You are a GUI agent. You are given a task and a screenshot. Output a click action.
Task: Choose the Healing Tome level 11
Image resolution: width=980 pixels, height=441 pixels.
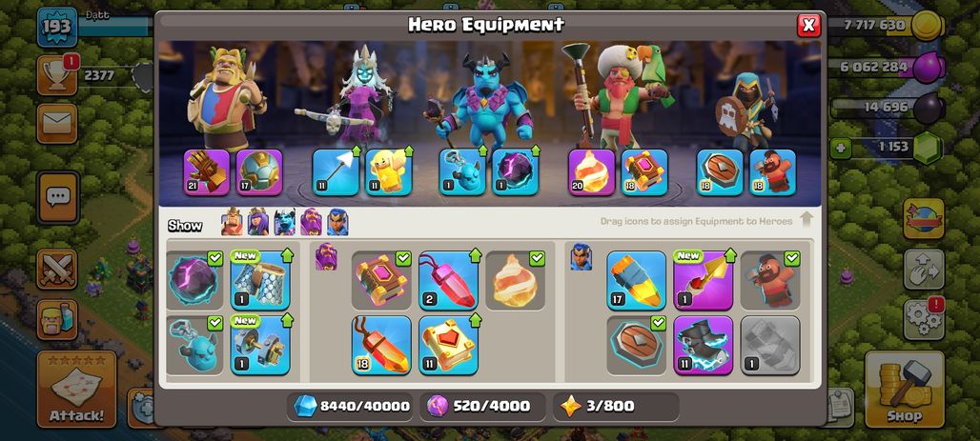click(x=448, y=345)
